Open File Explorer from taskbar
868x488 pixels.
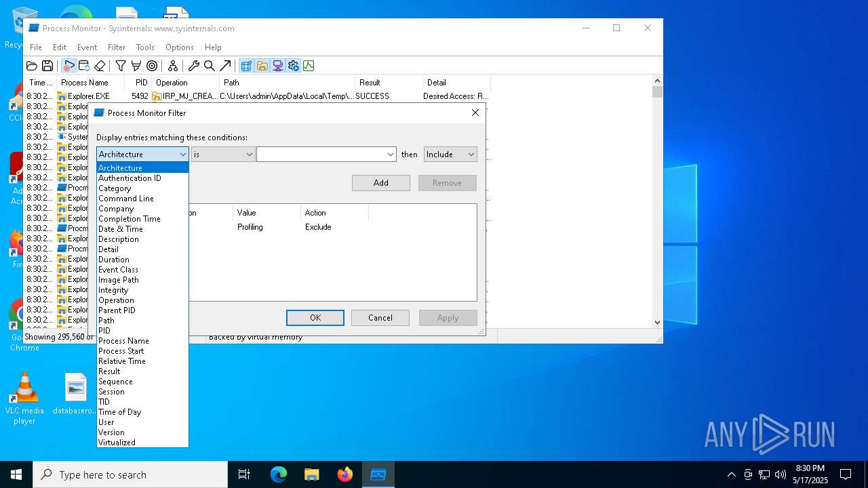[312, 474]
